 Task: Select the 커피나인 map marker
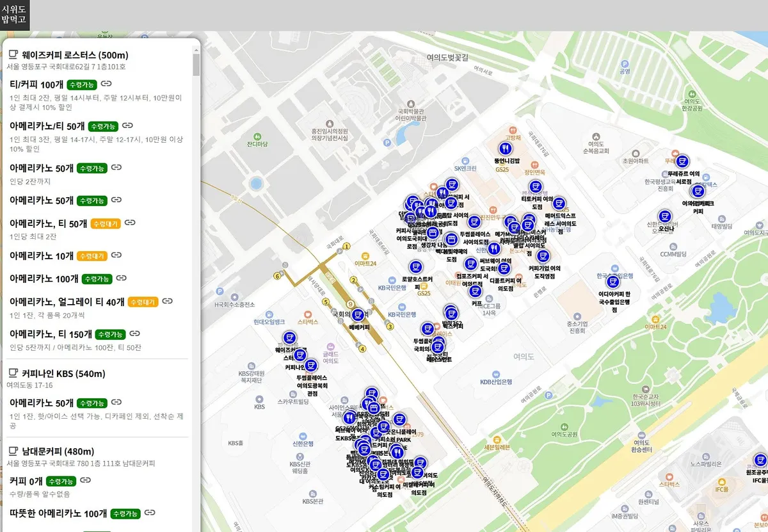pyautogui.click(x=300, y=355)
